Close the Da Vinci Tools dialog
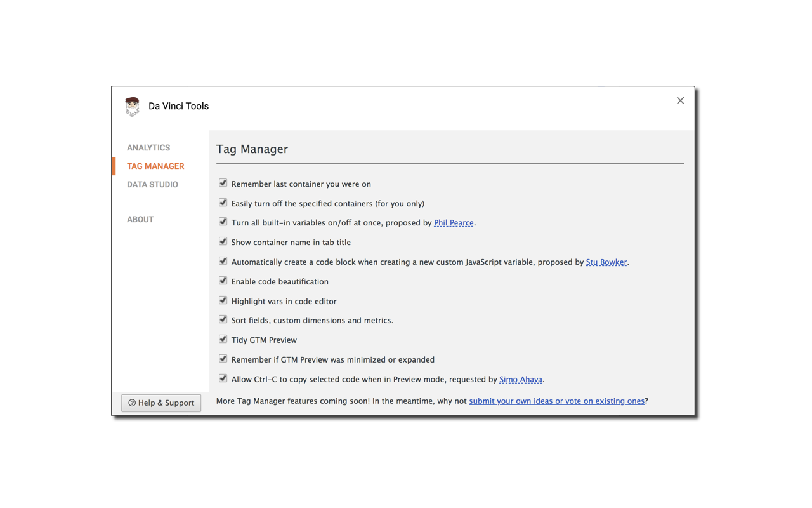812x508 pixels. (680, 100)
